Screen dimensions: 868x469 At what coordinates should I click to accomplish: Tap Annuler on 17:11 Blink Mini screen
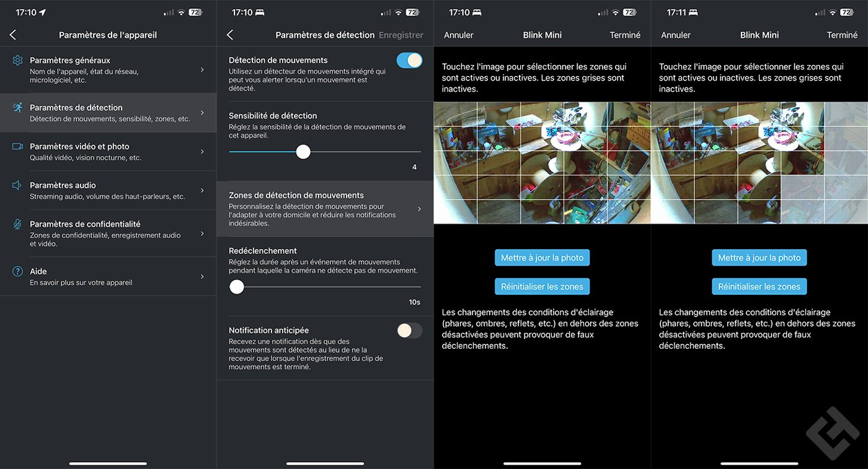(x=676, y=35)
